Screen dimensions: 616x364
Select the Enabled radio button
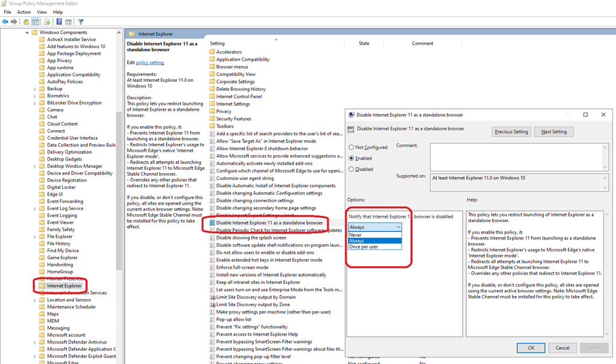click(352, 158)
